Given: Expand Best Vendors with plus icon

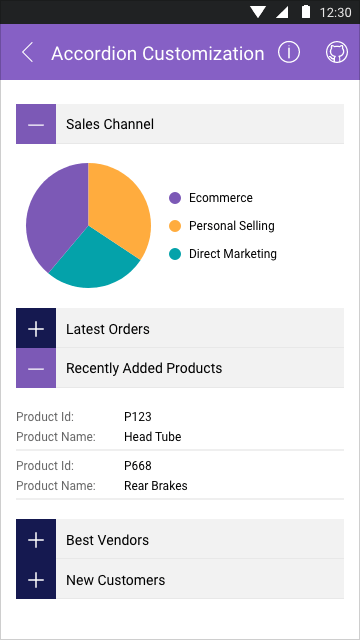Looking at the screenshot, I should (36, 540).
